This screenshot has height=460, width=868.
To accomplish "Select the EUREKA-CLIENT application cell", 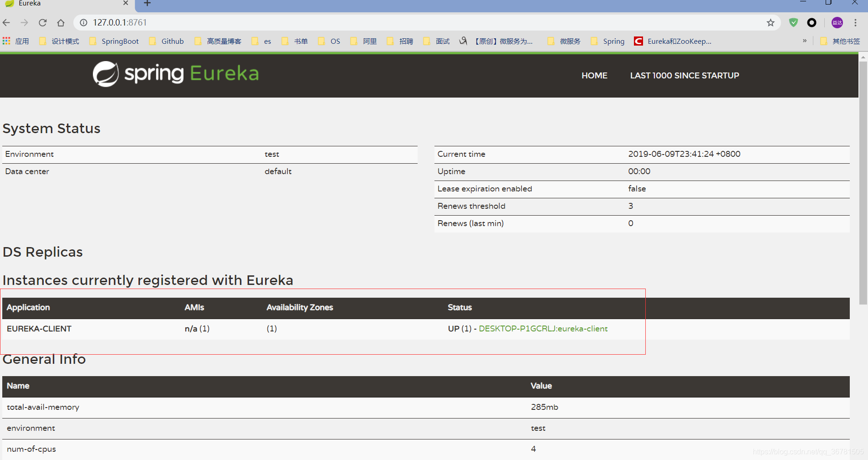I will (x=39, y=329).
